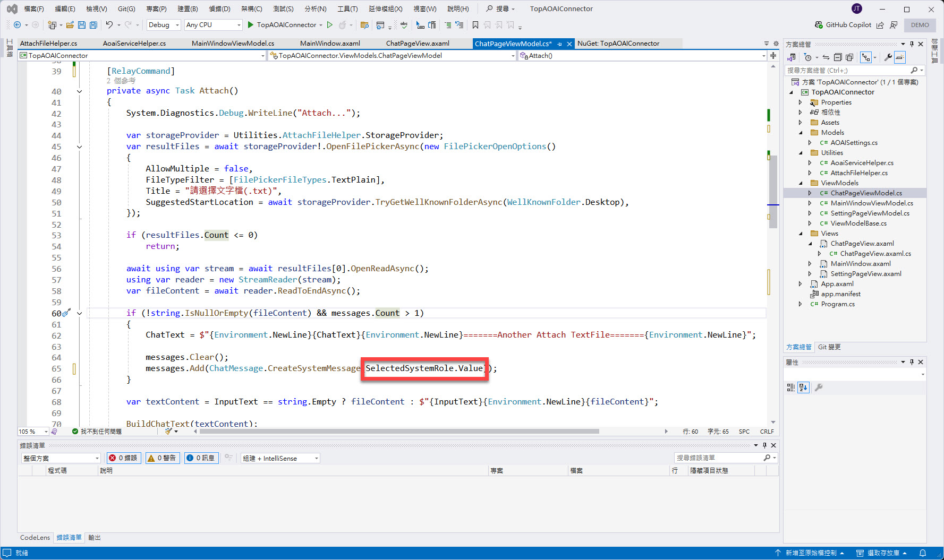
Task: Toggle bookmark on current line icon
Action: [x=475, y=25]
